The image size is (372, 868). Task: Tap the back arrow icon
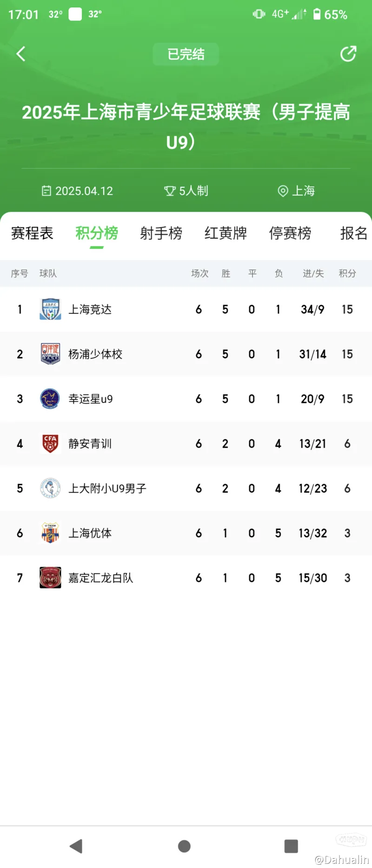(21, 54)
